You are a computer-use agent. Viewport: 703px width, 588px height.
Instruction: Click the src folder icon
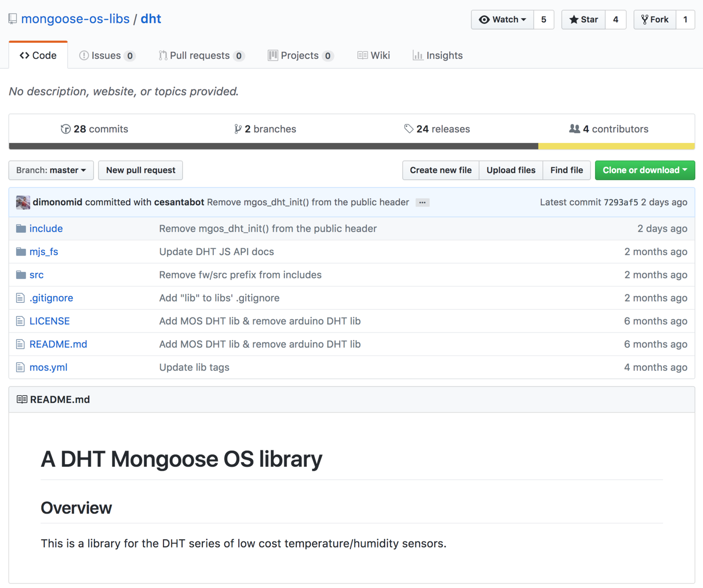[21, 275]
